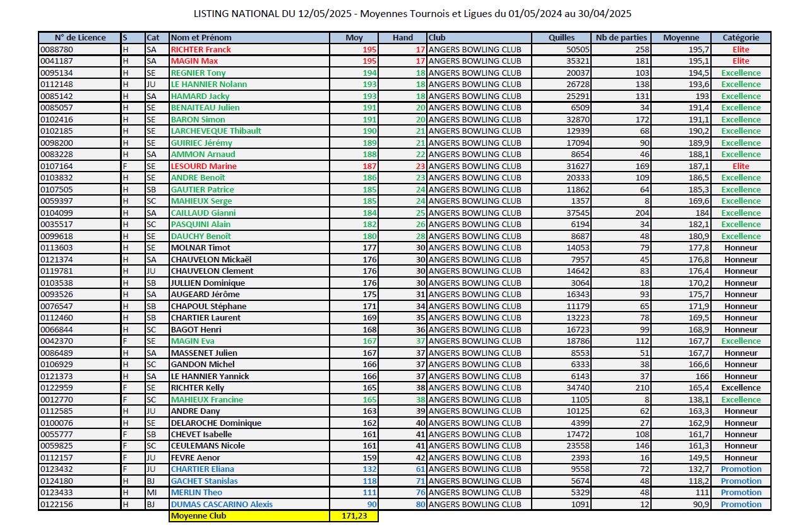Click ANDRE Dany name cell
Screen dimensions: 812x528
tap(249, 411)
